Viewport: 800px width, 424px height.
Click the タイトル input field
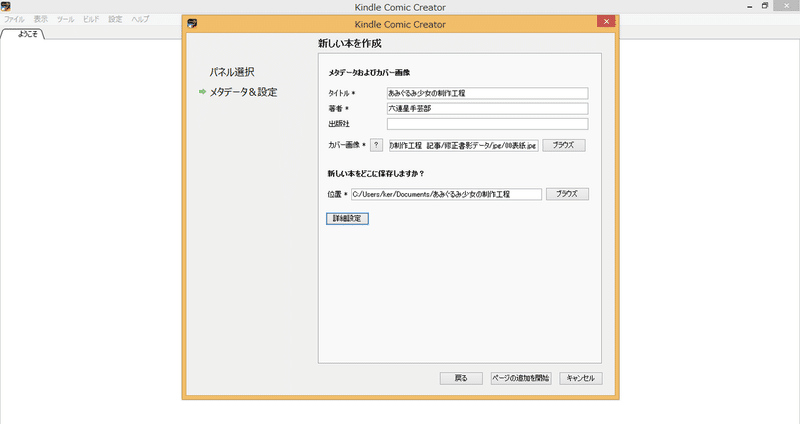point(487,93)
